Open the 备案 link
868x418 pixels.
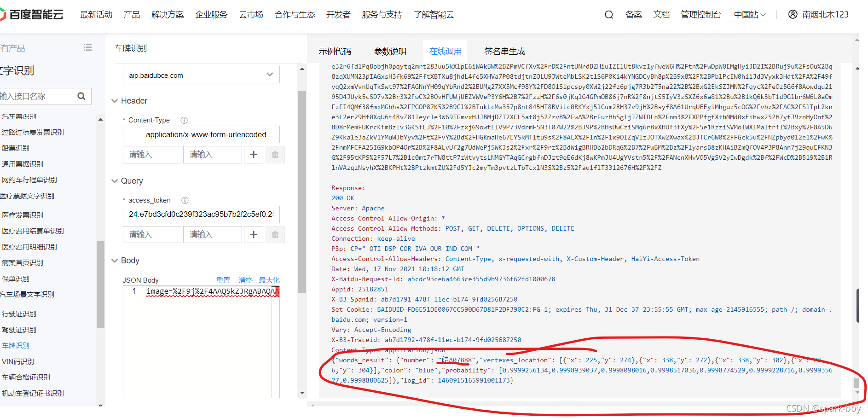pyautogui.click(x=634, y=15)
